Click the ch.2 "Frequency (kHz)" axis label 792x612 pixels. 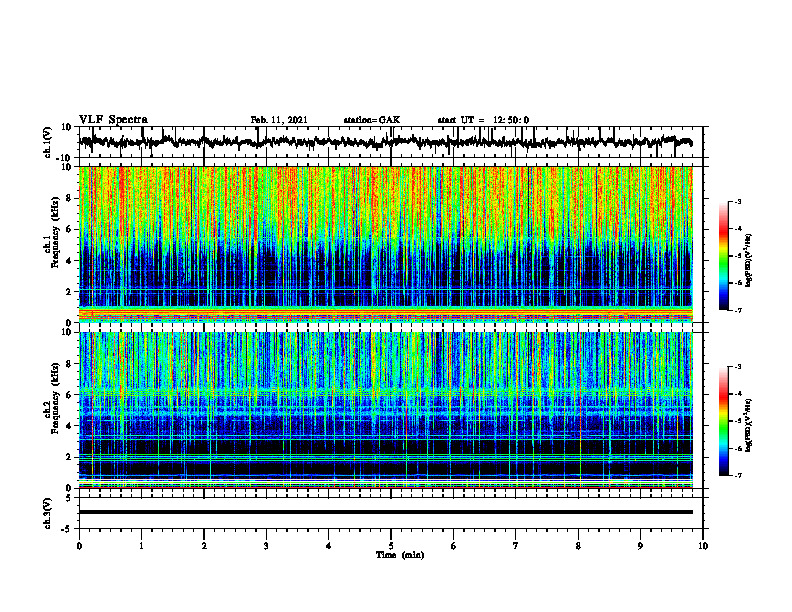coord(55,398)
